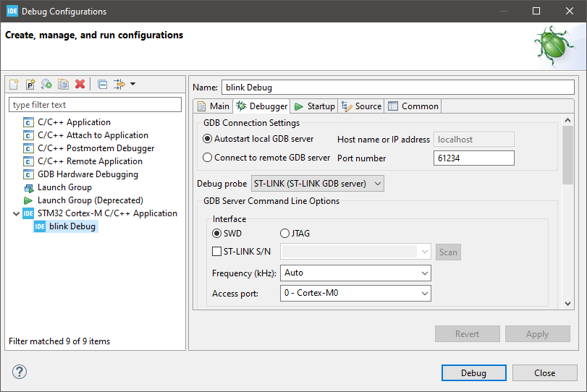Select the Launch Group (Deprecated) entry
The image size is (587, 392).
(90, 200)
